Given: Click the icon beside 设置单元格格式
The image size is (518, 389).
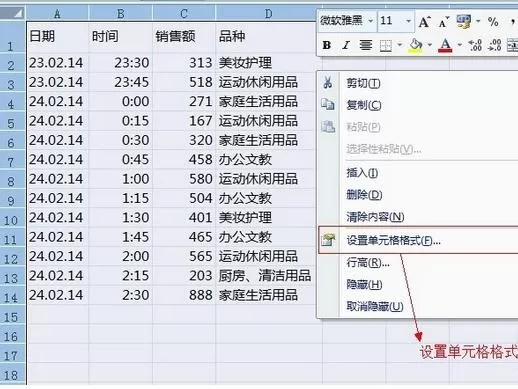Looking at the screenshot, I should [x=328, y=240].
